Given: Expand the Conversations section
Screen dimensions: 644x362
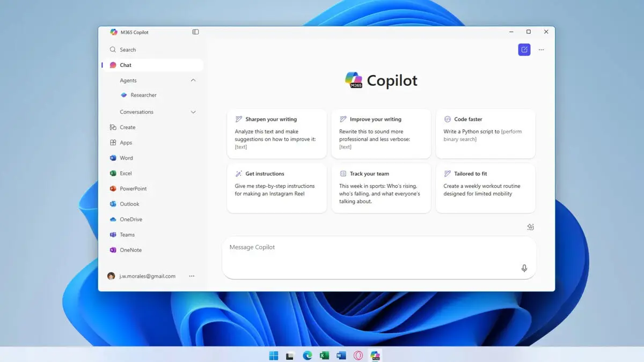Looking at the screenshot, I should [x=193, y=112].
